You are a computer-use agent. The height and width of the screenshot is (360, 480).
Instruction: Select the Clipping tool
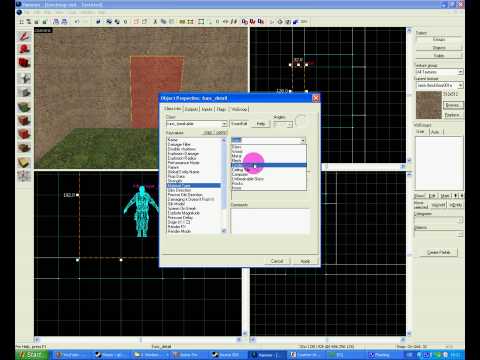click(24, 163)
